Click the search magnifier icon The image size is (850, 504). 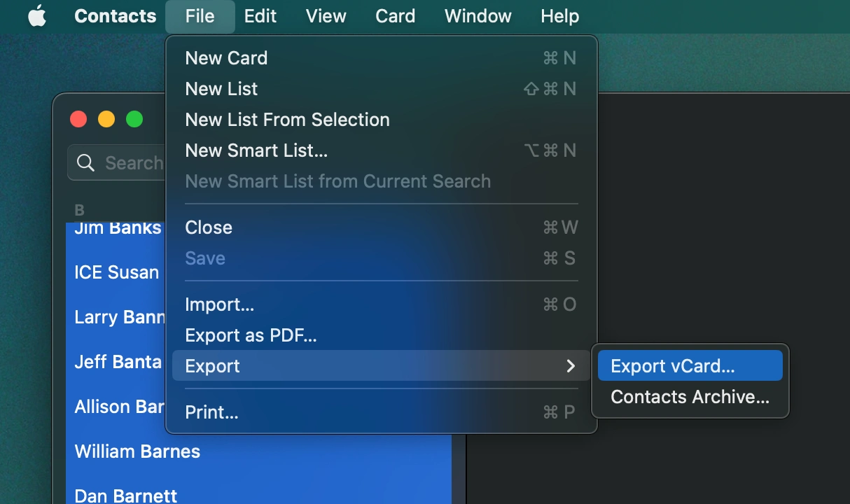(x=85, y=162)
